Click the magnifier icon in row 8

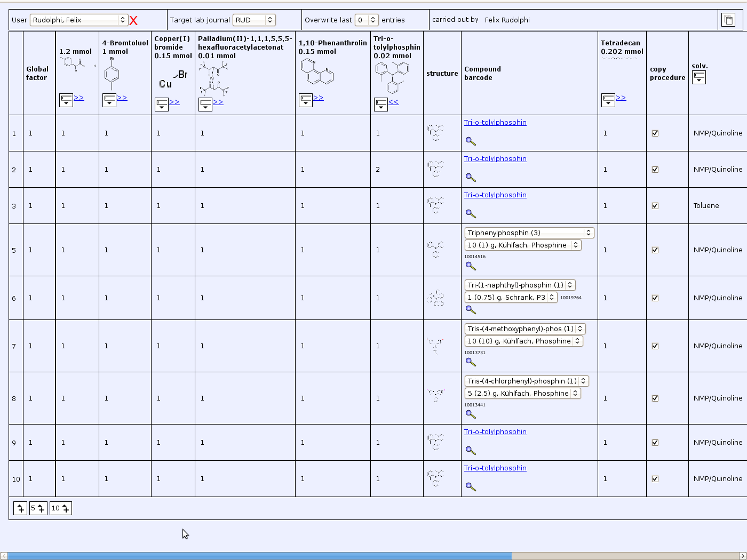pos(471,414)
